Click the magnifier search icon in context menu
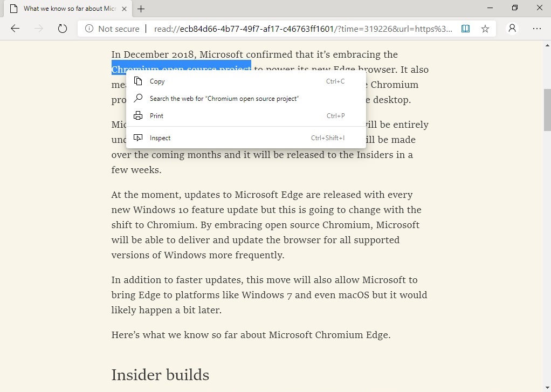Viewport: 551px width, 392px height. click(138, 98)
